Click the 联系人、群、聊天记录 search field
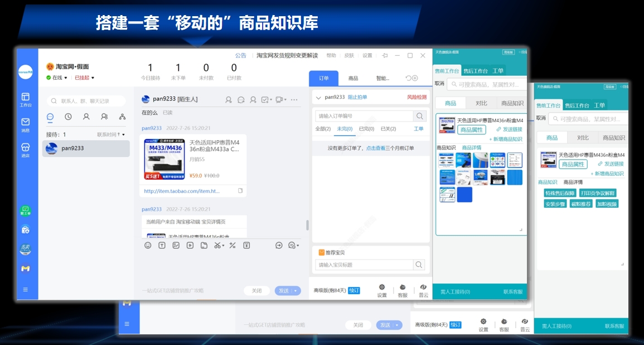Image resolution: width=644 pixels, height=345 pixels. 86,101
